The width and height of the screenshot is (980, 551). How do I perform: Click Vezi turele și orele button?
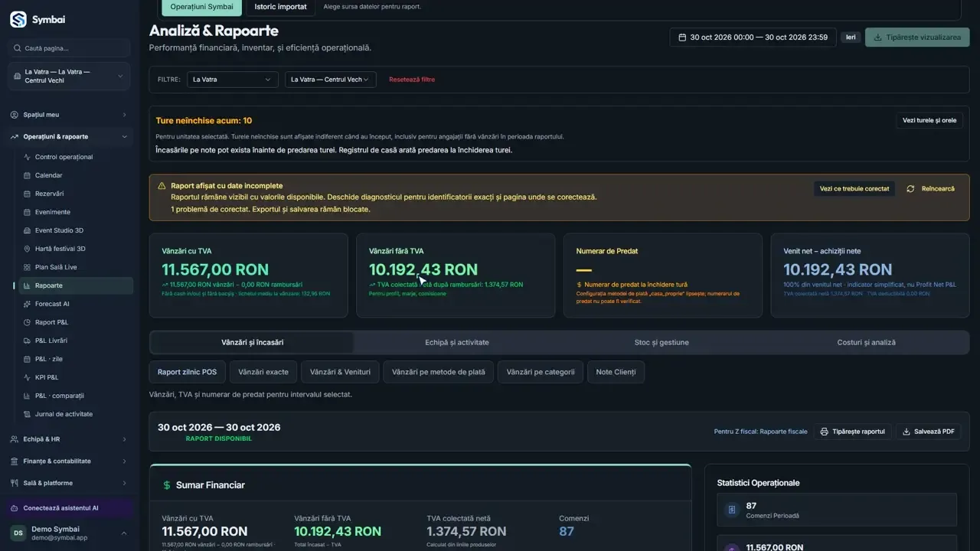[x=929, y=120]
